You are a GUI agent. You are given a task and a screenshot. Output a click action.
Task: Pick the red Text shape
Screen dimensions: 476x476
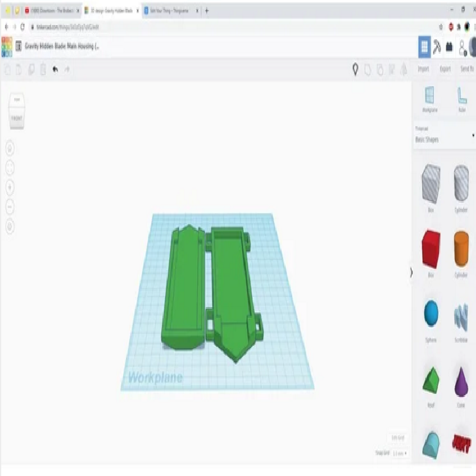click(462, 443)
